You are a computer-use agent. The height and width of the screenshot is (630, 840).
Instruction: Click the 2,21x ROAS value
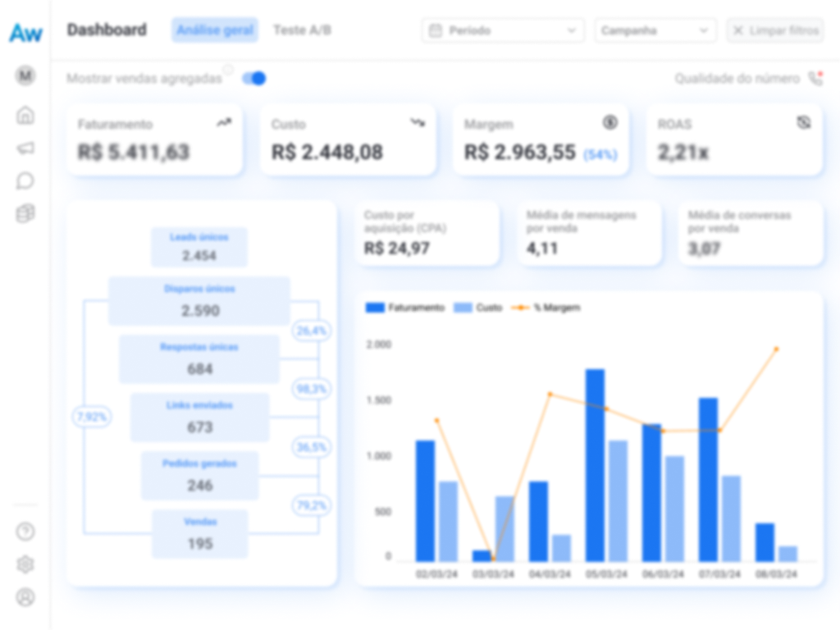[683, 153]
